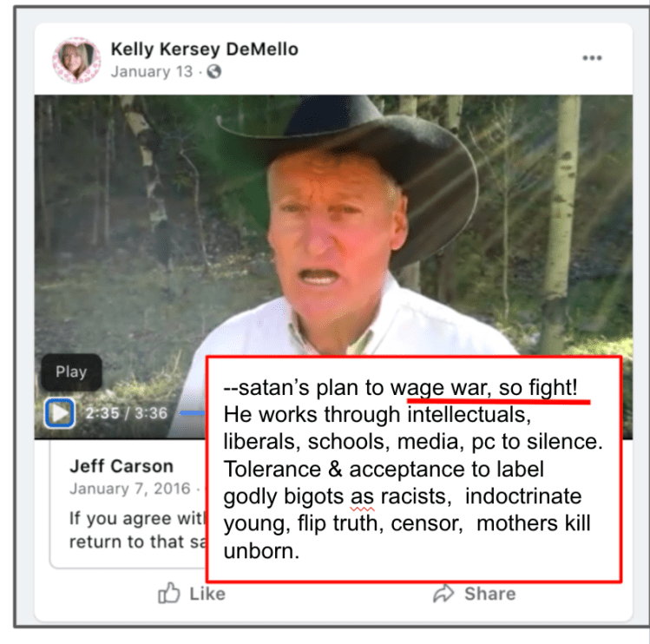The image size is (650, 644).
Task: Click the Like label text
Action: 207,594
